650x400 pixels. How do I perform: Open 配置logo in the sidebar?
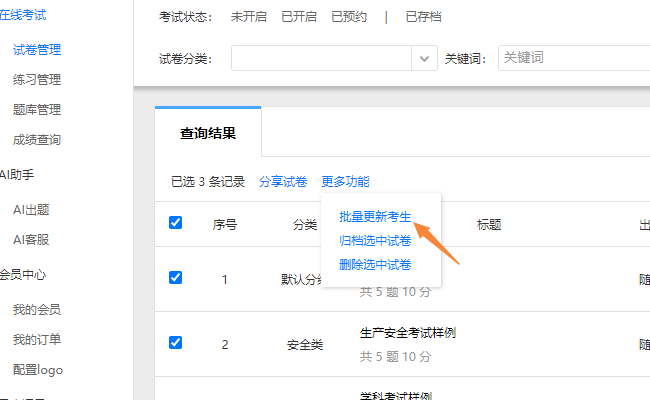click(38, 370)
